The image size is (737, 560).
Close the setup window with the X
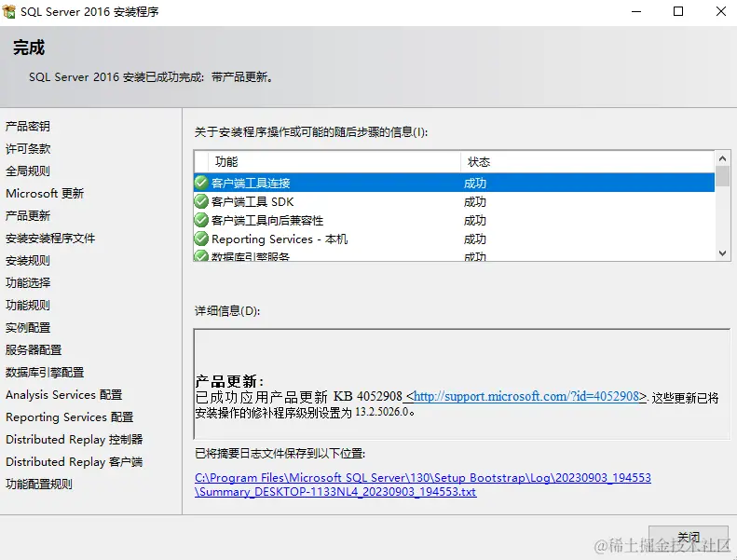coord(721,11)
